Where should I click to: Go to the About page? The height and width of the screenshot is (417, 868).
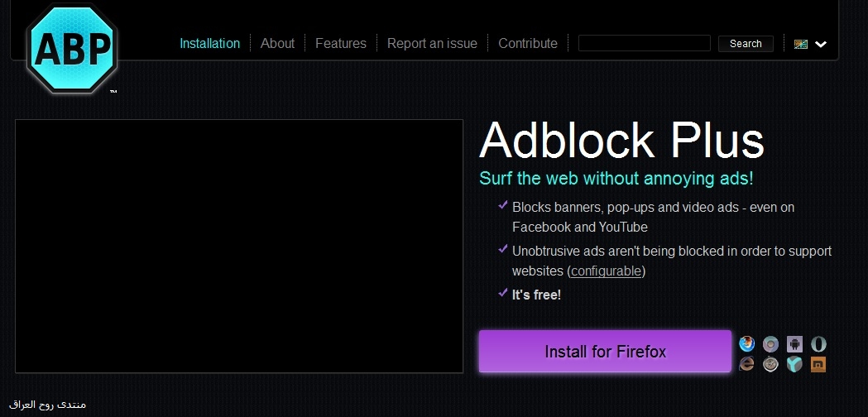point(277,43)
